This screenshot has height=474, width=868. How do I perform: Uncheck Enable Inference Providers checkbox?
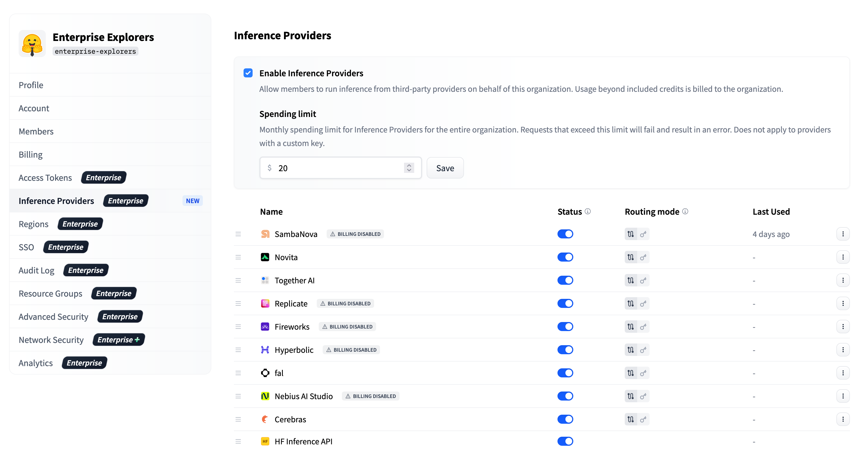click(x=248, y=73)
